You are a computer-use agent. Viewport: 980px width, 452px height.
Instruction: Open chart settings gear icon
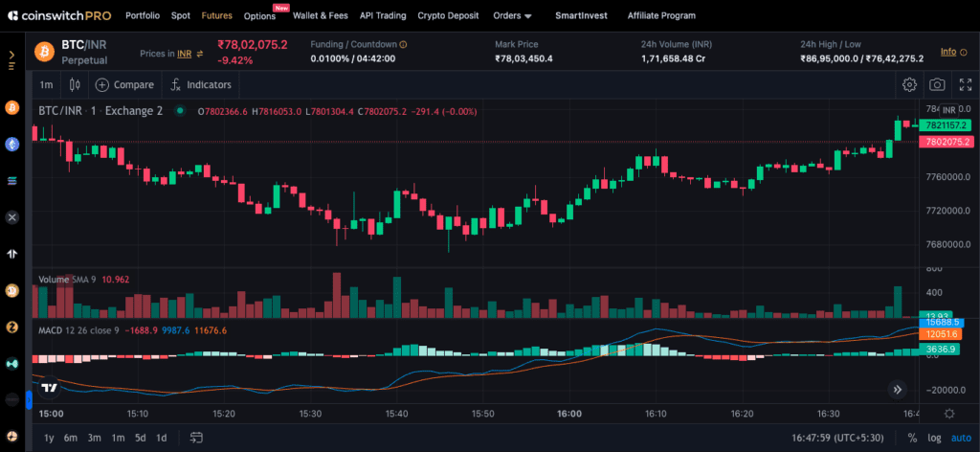click(x=909, y=84)
